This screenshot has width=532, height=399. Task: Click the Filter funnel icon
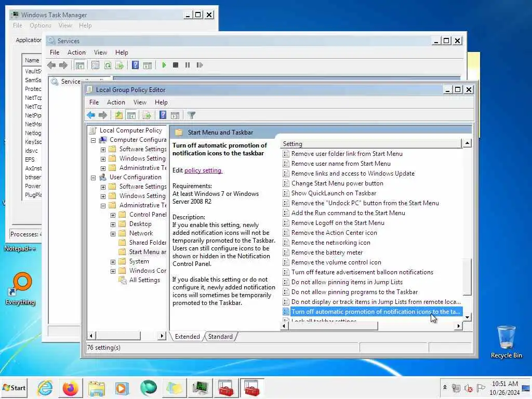[191, 115]
